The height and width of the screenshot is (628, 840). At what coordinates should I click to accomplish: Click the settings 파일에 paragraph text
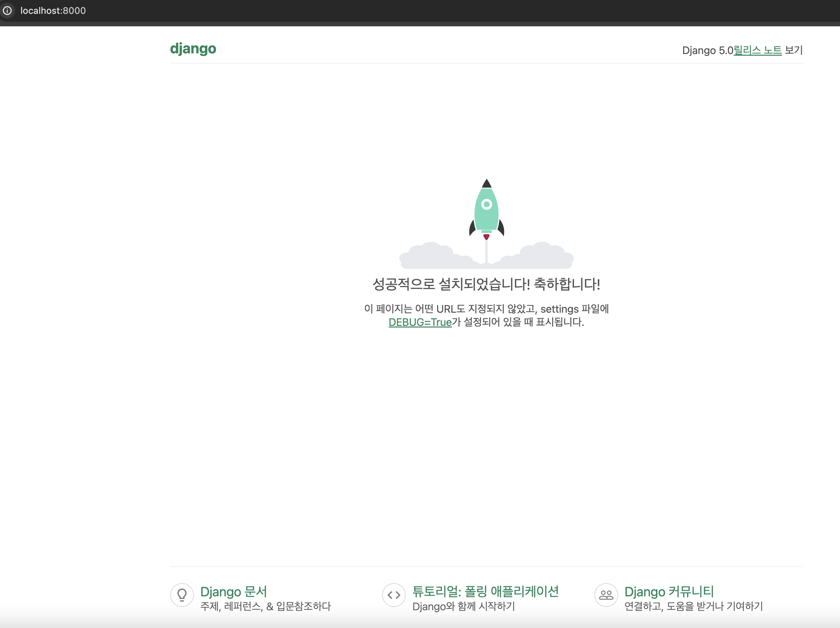coord(574,309)
